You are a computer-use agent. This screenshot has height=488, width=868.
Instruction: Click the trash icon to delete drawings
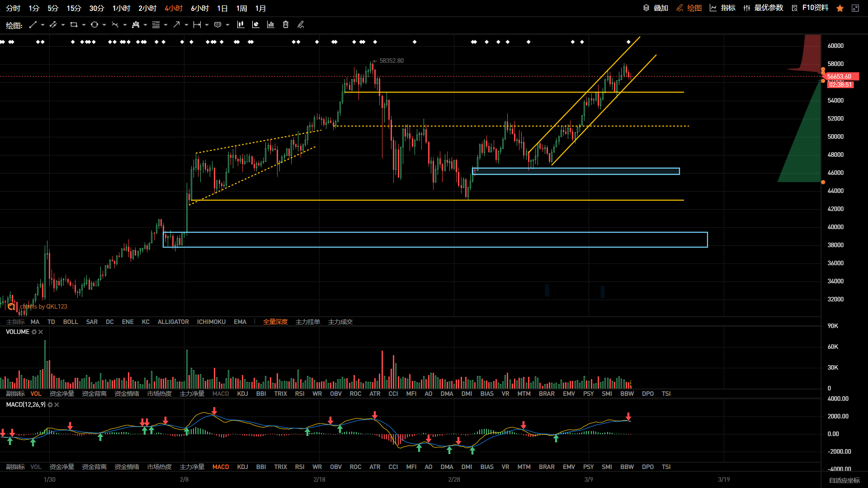[286, 25]
